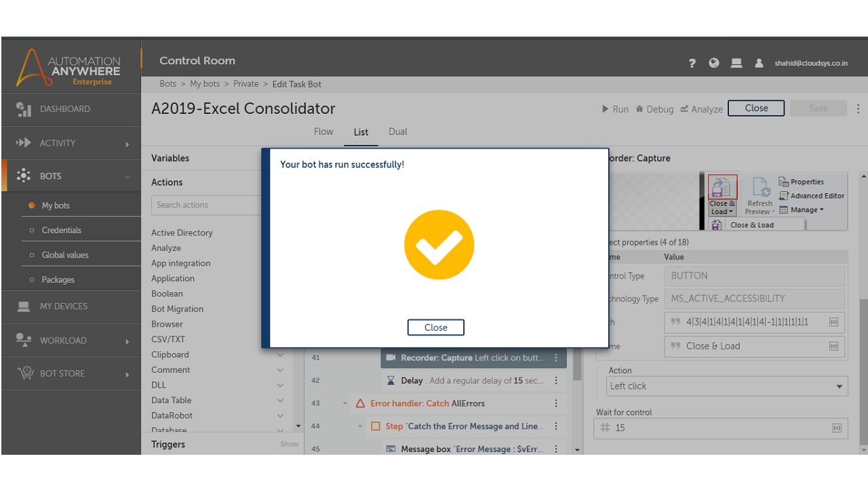Open the devices laptop icon in header
Viewport: 868px width, 488px height.
coord(736,63)
